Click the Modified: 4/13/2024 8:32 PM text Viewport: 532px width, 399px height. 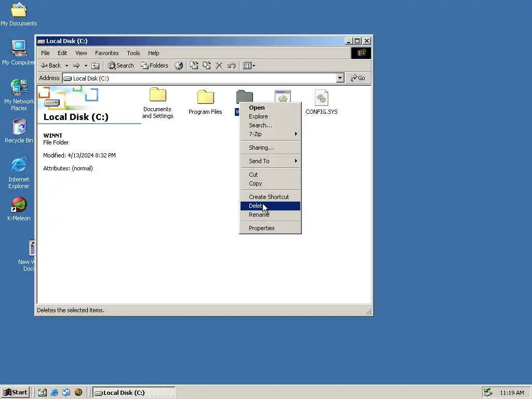click(x=79, y=155)
